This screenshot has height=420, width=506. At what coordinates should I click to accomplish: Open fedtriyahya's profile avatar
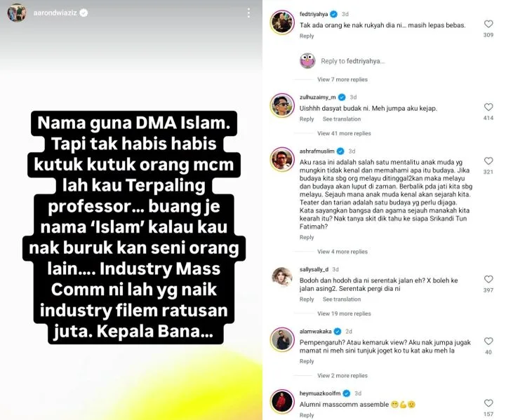(282, 22)
